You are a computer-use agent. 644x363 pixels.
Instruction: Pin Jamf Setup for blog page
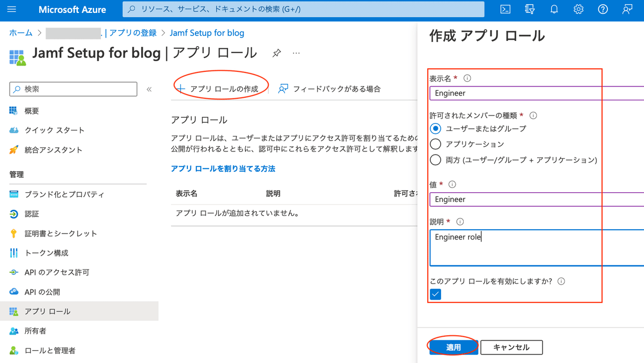coord(276,53)
